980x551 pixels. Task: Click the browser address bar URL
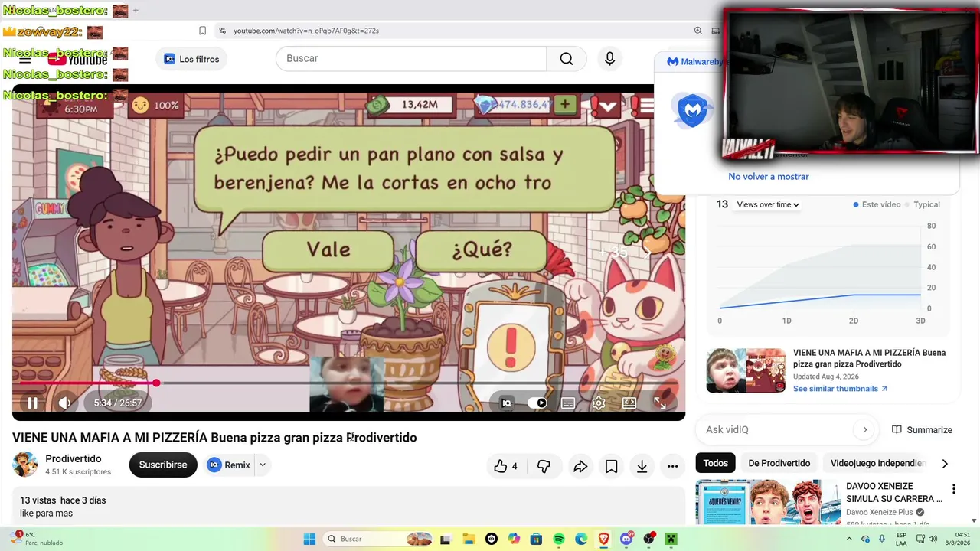click(306, 31)
